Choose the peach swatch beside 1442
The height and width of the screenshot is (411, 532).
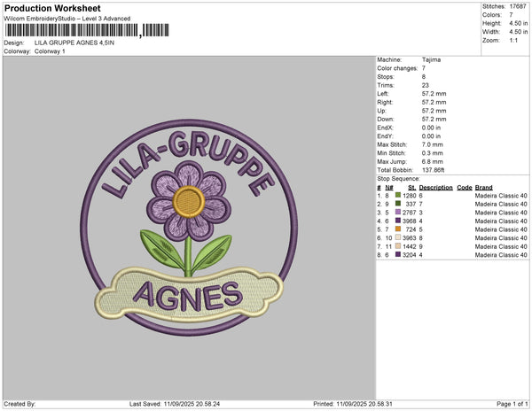point(398,246)
